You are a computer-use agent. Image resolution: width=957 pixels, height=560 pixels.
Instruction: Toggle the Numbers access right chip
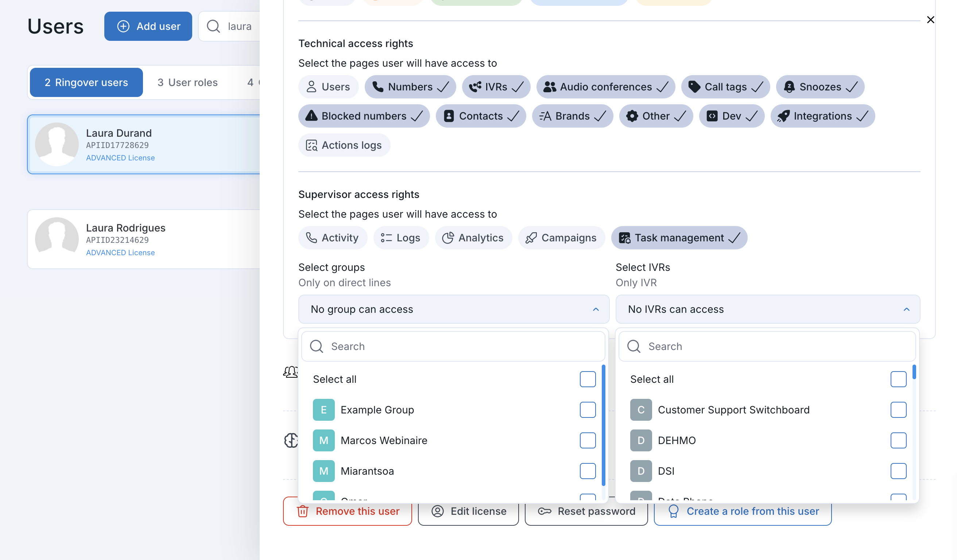[x=410, y=87]
